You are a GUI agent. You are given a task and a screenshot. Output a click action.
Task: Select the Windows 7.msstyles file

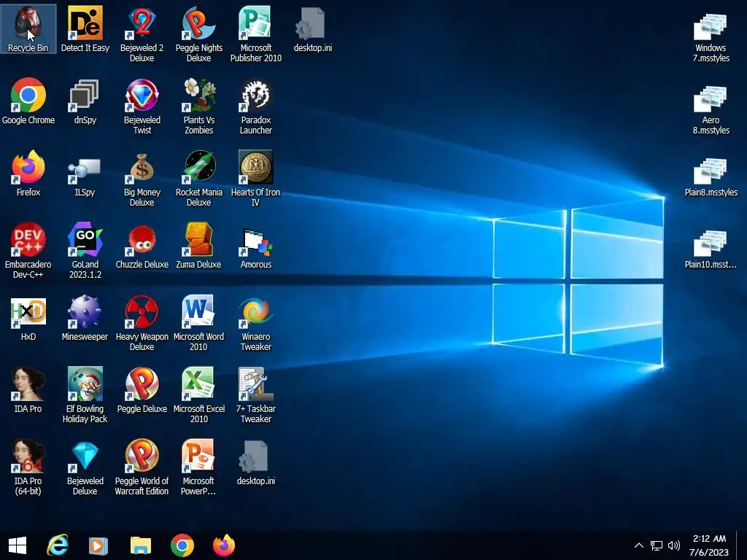[x=711, y=37]
